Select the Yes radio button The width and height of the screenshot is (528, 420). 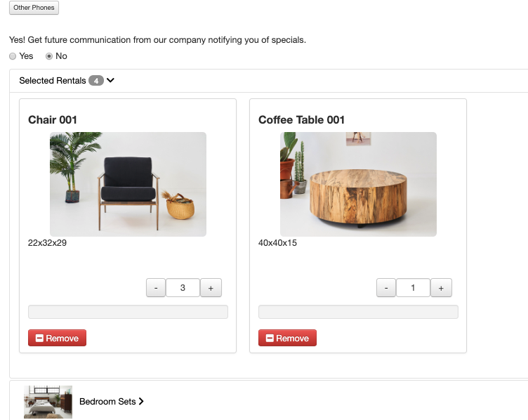tap(13, 56)
